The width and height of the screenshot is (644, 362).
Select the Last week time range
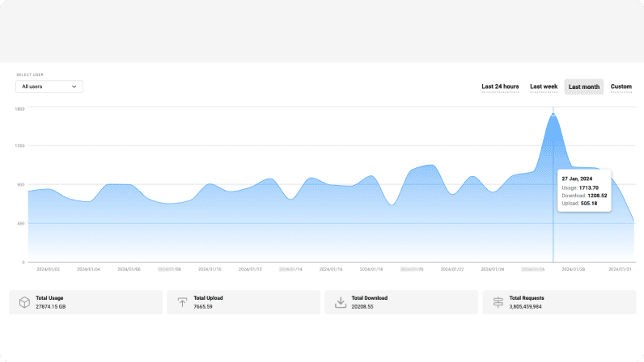(x=544, y=86)
